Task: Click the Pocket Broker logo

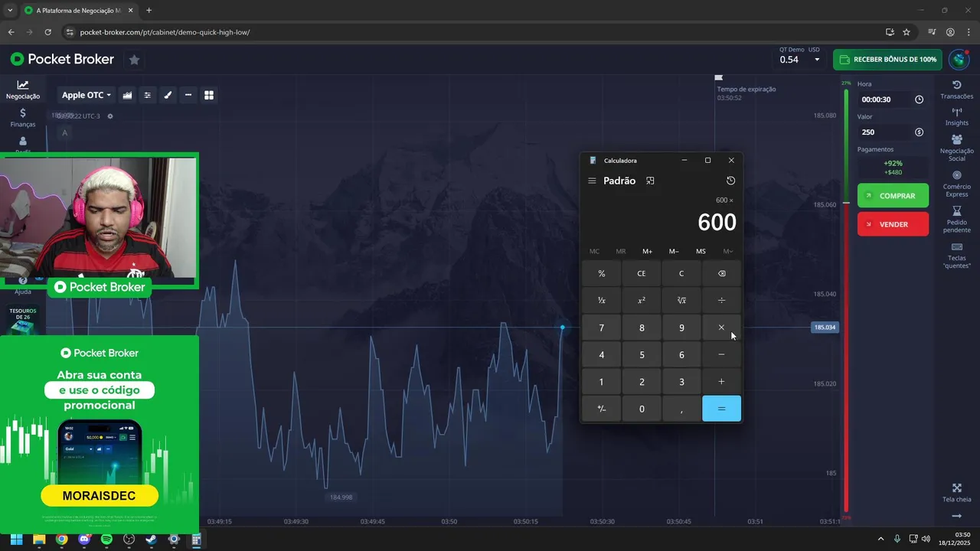Action: 62,59
